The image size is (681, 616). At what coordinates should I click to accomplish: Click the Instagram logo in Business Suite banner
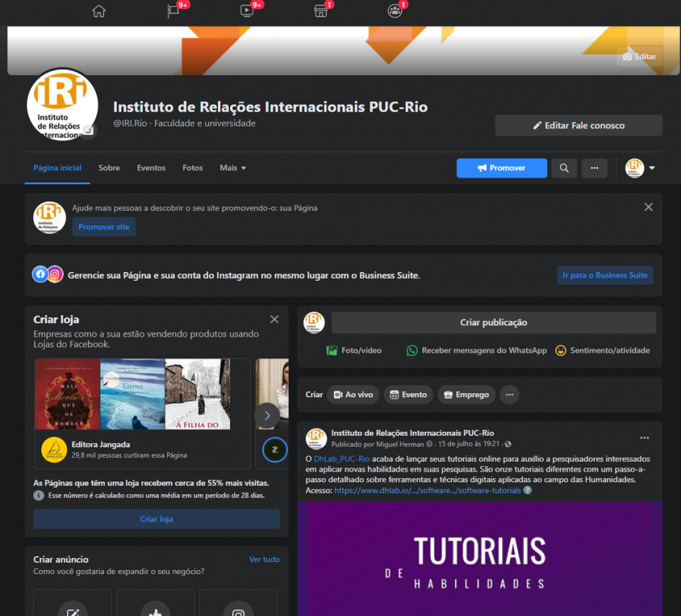click(x=55, y=274)
